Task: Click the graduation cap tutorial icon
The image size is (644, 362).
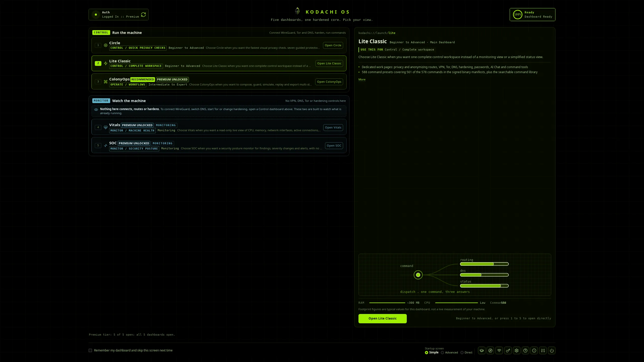Action: click(481, 350)
